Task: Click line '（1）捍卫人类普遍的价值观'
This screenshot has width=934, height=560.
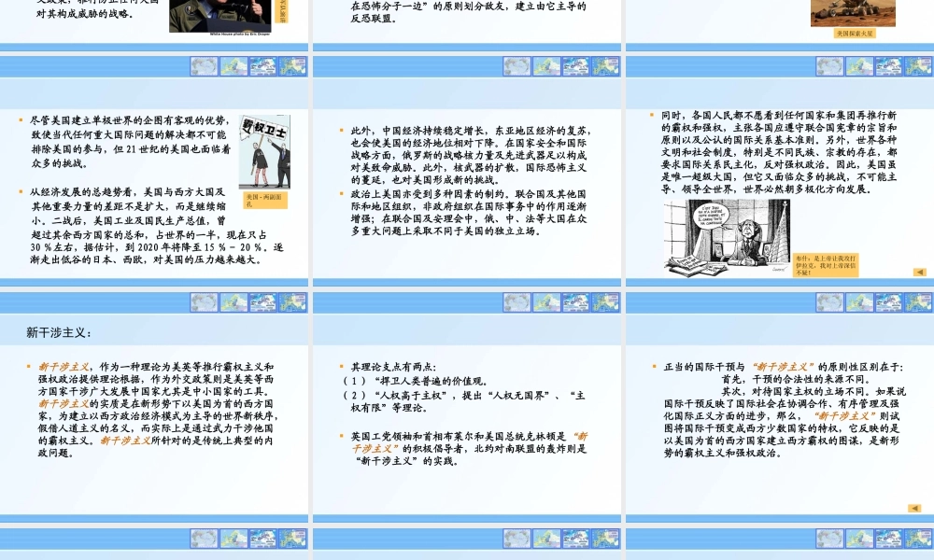Action: (x=416, y=381)
